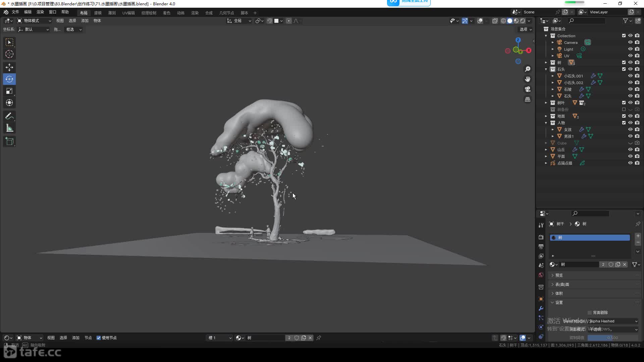Open the viewport 物体 menu
644x362 pixels.
coord(97,21)
